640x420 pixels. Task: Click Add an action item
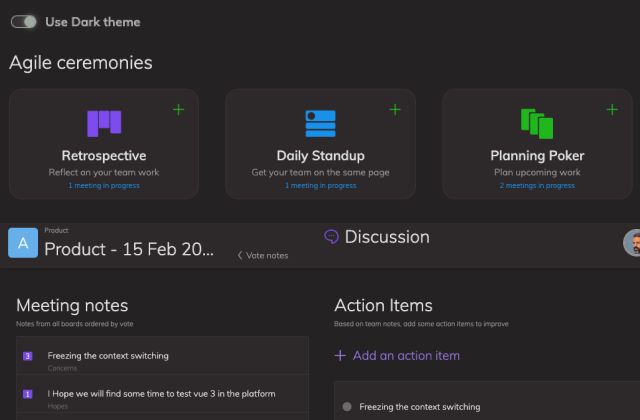point(397,356)
